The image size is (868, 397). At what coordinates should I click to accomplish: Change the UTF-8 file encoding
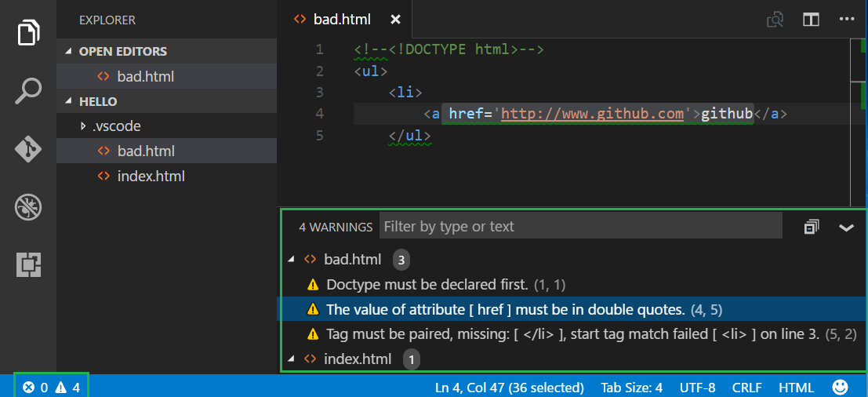point(698,388)
